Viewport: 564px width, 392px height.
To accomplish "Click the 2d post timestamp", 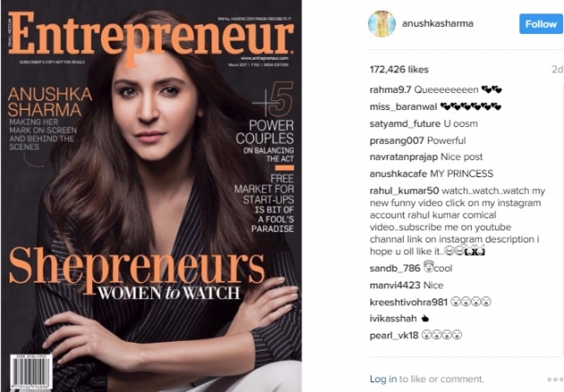I will tap(557, 70).
